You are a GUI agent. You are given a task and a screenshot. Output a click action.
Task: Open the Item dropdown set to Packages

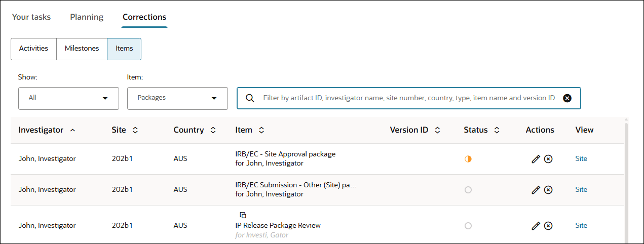click(x=177, y=98)
